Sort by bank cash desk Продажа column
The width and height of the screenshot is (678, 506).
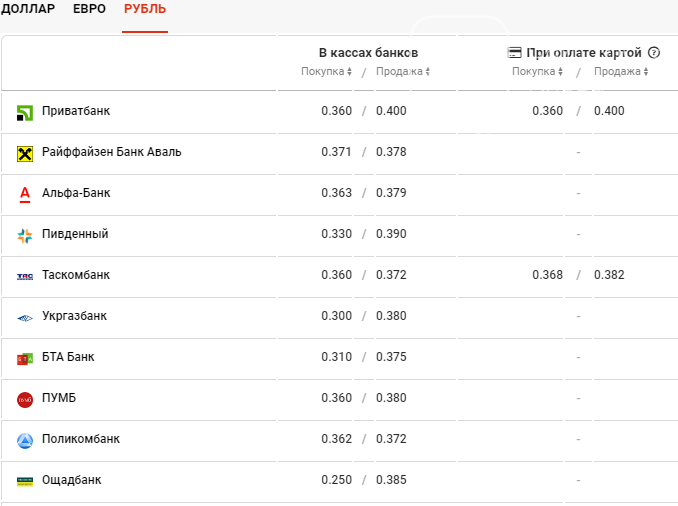404,72
